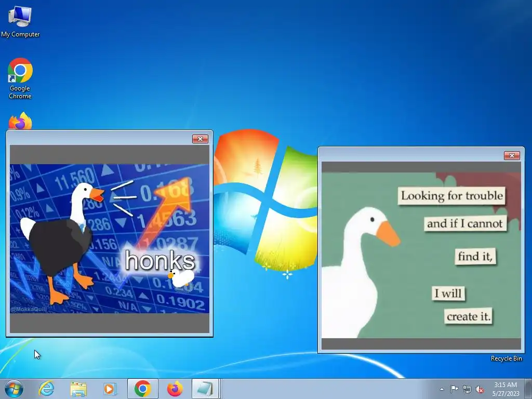Click the Firefox taskbar icon
The image size is (532, 399).
click(x=175, y=389)
